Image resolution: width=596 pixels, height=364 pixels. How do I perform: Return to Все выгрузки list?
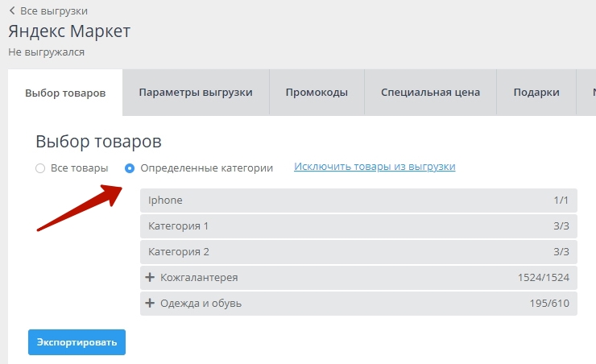(53, 11)
